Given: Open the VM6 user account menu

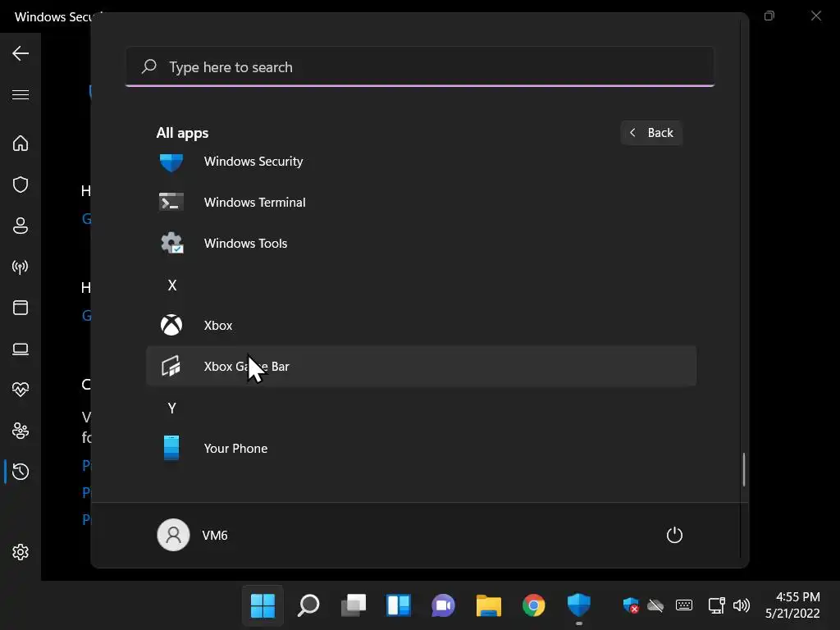Looking at the screenshot, I should [194, 535].
